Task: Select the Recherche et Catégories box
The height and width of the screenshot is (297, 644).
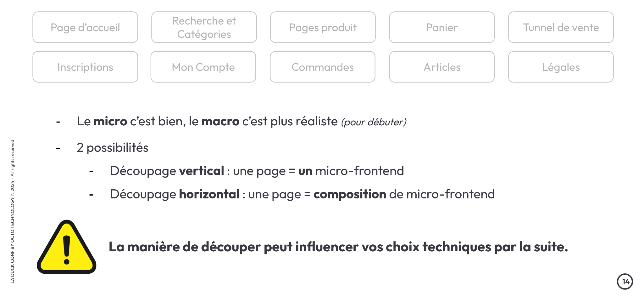Action: pyautogui.click(x=204, y=27)
